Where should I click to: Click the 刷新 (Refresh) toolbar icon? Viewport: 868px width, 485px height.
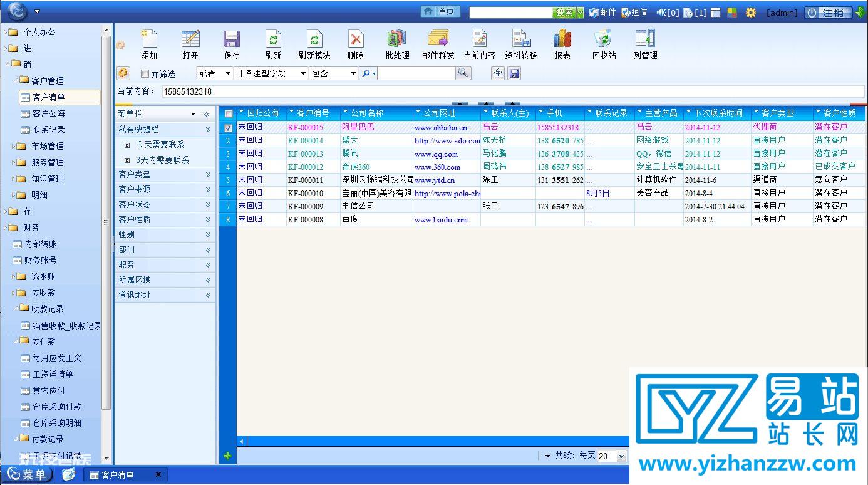[x=273, y=39]
